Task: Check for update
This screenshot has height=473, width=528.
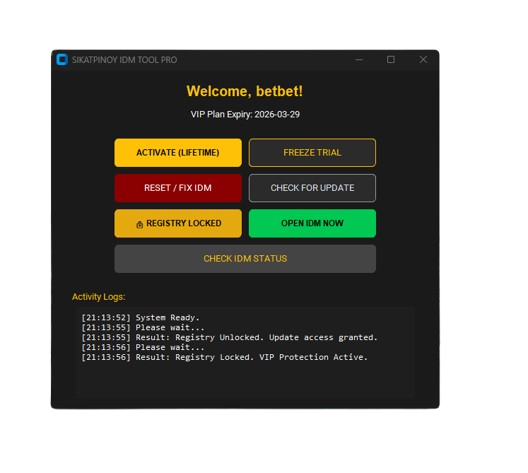Action: 312,188
